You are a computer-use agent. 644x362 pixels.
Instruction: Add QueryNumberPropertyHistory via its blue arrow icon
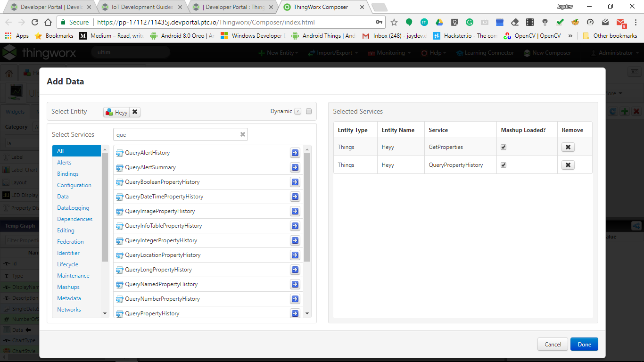click(x=295, y=299)
